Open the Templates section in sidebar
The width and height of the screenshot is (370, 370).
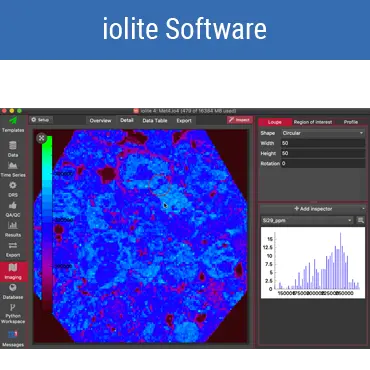click(13, 124)
